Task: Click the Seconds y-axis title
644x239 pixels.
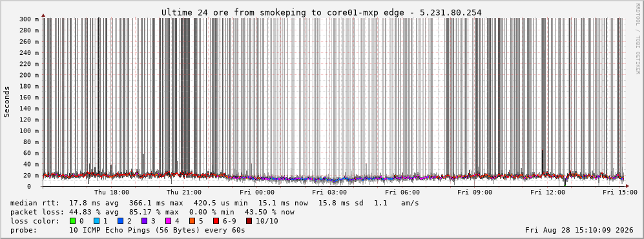Action: pos(7,102)
